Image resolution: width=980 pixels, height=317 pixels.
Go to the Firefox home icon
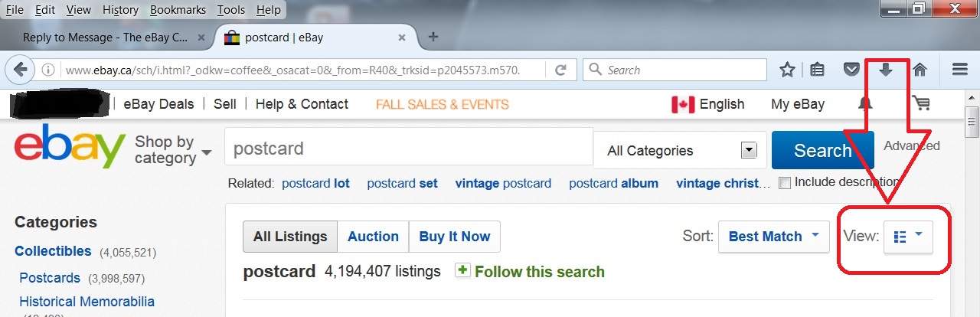(920, 70)
